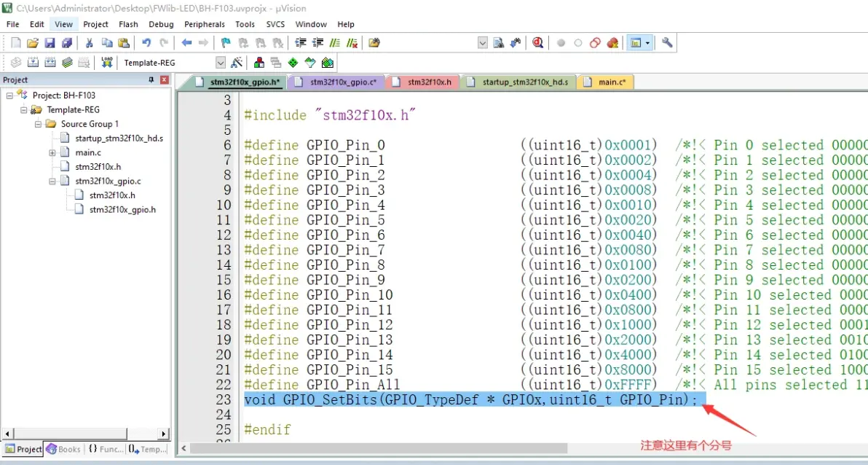The width and height of the screenshot is (868, 465).
Task: Switch to stm32f10x_gpio.c* editor tab
Action: pos(336,82)
